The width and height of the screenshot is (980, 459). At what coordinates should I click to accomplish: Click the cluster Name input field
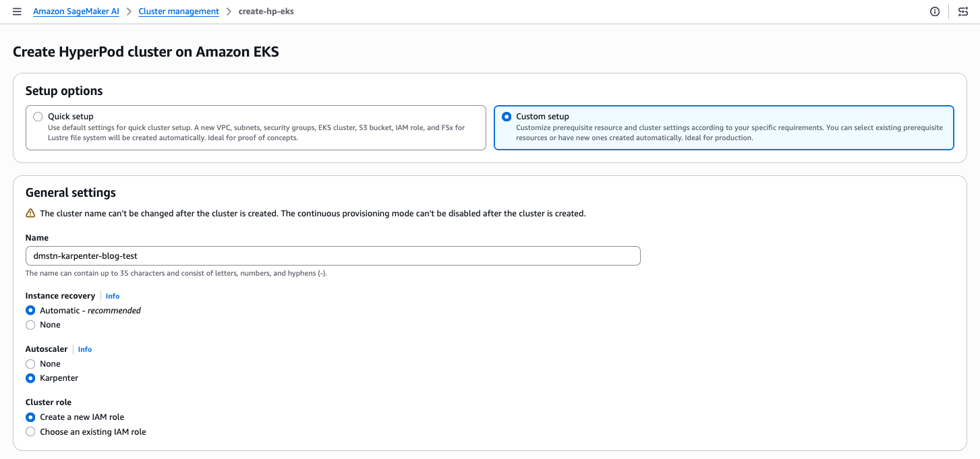click(333, 256)
